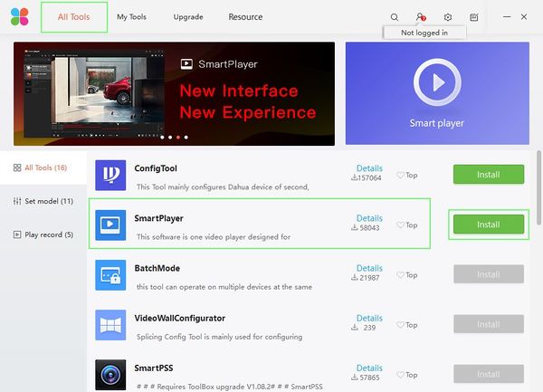Switch to the My Tools tab
This screenshot has height=392, width=543.
[131, 17]
